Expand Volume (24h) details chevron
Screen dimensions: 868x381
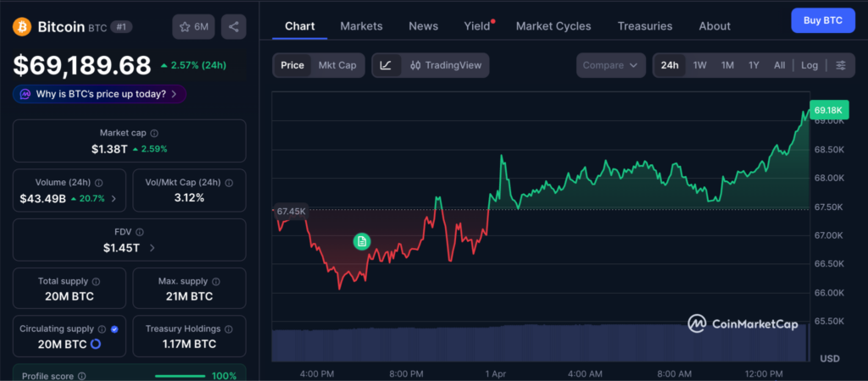[114, 198]
